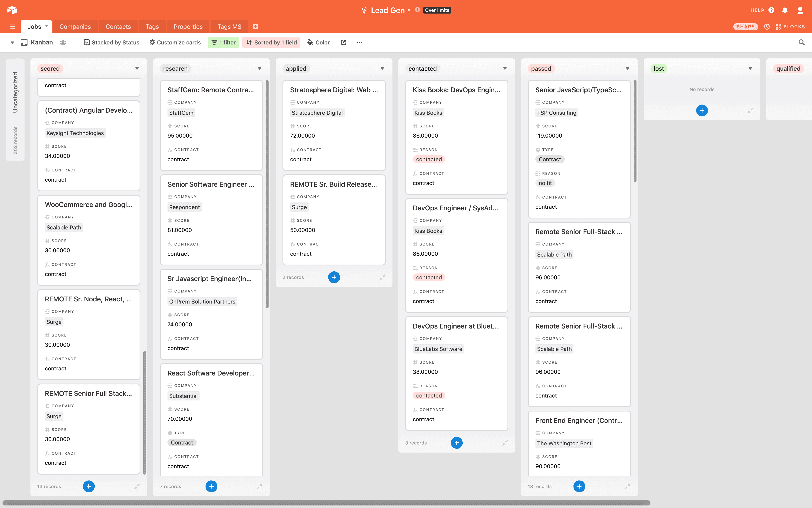Click the Keysight Technologies company chip
The width and height of the screenshot is (812, 508).
point(75,133)
